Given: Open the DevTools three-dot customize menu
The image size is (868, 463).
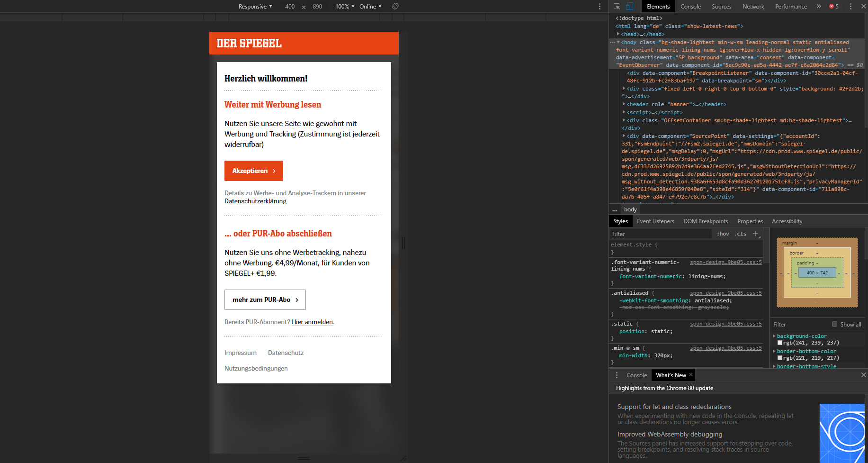Looking at the screenshot, I should click(851, 6).
